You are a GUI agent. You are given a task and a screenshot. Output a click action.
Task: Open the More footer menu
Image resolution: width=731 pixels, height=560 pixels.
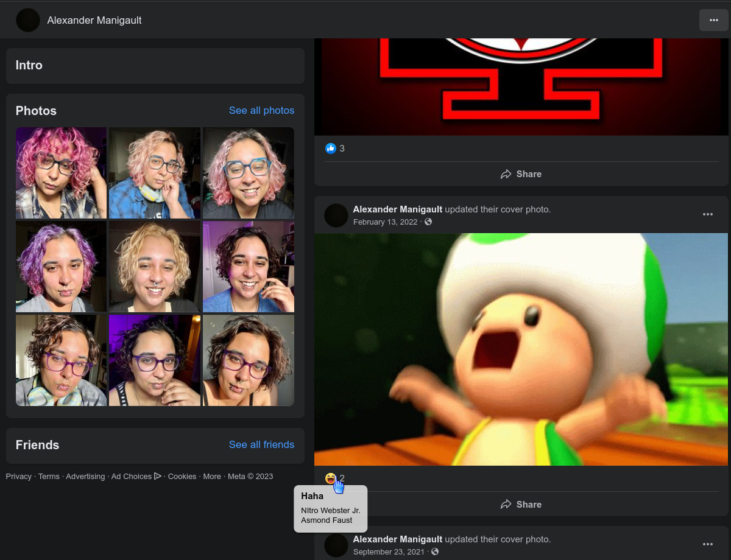212,477
